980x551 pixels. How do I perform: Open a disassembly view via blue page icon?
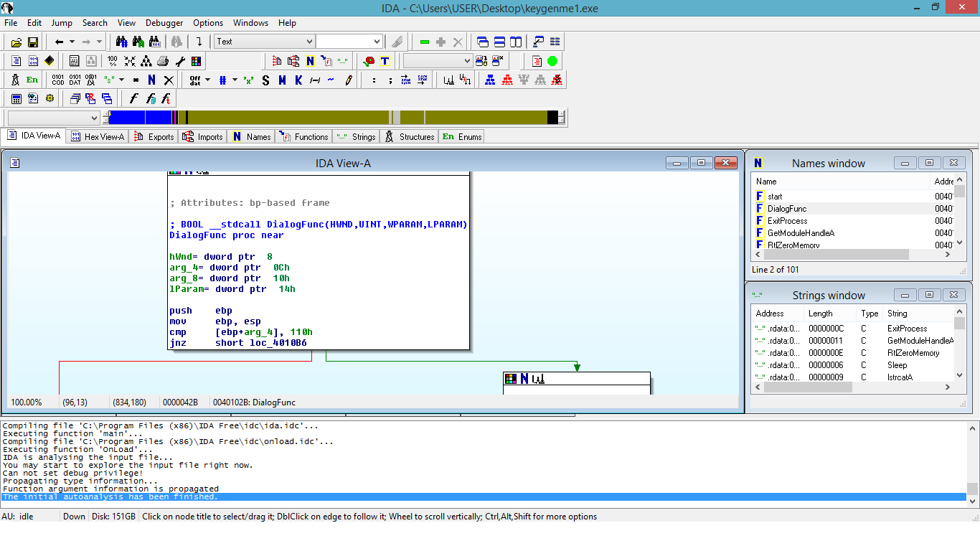coord(16,61)
